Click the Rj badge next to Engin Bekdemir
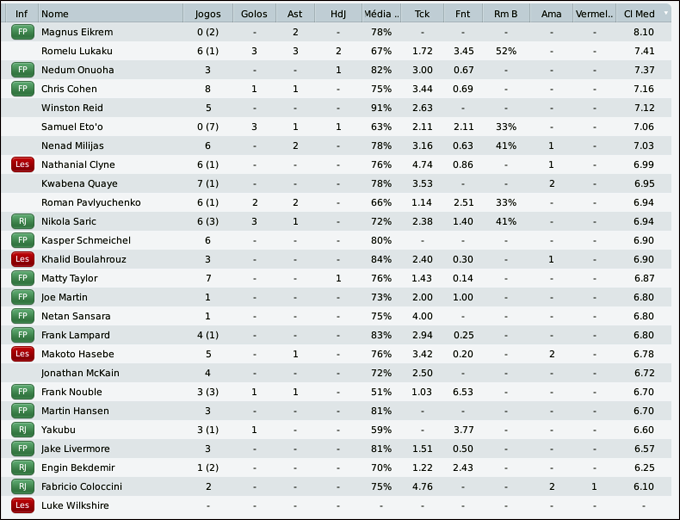This screenshot has width=680, height=520. click(22, 468)
